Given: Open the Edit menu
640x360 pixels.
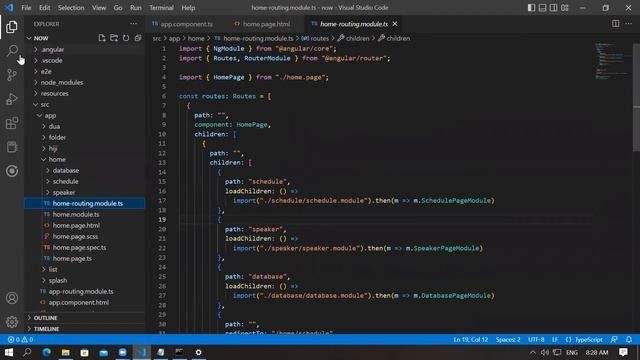Looking at the screenshot, I should [44, 8].
